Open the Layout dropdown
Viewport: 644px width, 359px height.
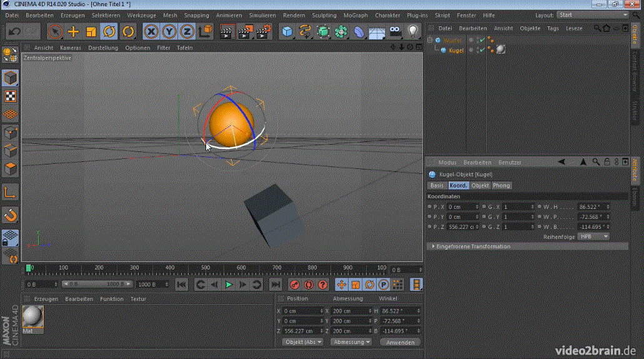click(593, 15)
